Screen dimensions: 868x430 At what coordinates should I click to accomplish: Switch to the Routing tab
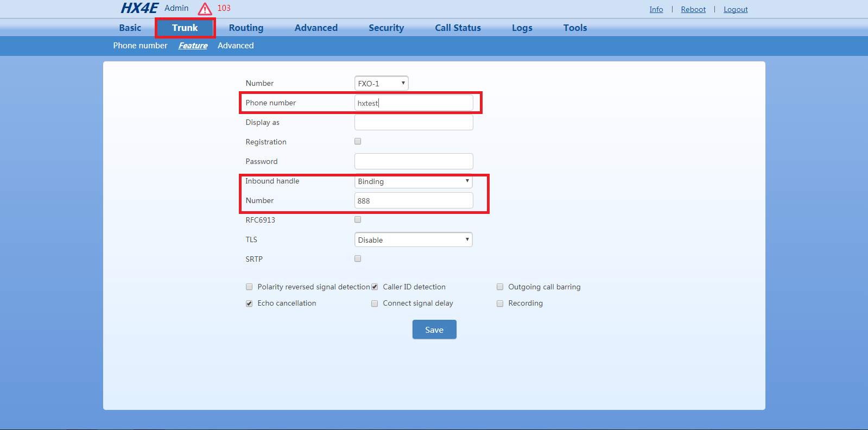pyautogui.click(x=246, y=28)
